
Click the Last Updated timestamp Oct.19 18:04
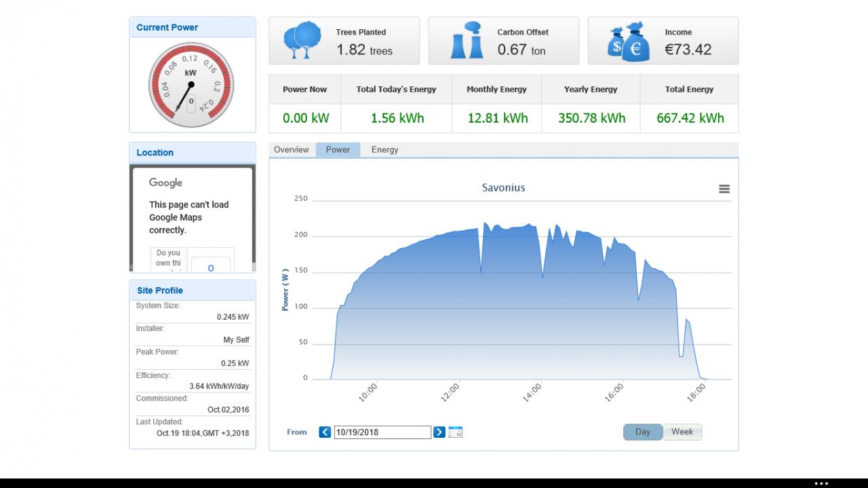pyautogui.click(x=203, y=433)
